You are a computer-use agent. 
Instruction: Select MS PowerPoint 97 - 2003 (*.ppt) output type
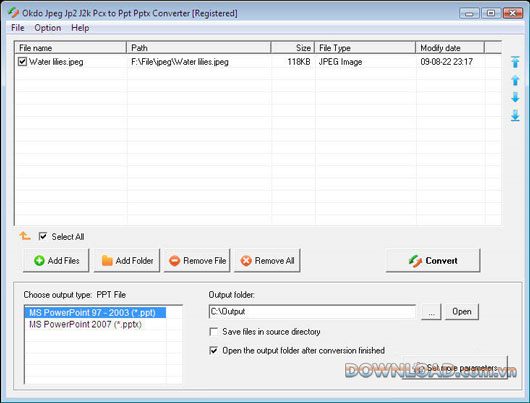[x=95, y=312]
